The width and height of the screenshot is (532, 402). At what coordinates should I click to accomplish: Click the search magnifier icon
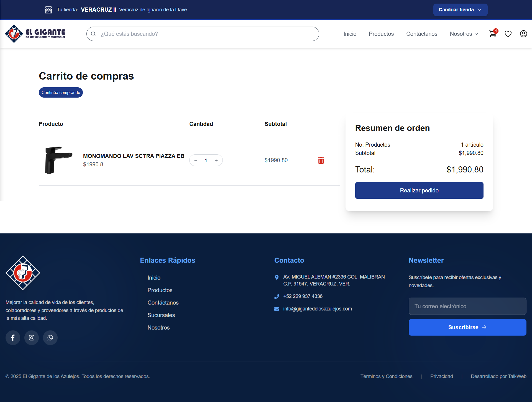click(94, 34)
